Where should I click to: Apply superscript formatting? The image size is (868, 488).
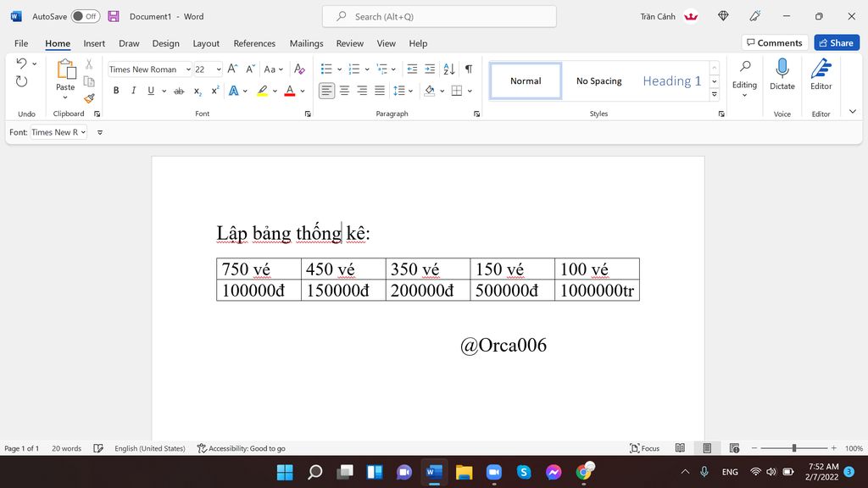tap(215, 91)
